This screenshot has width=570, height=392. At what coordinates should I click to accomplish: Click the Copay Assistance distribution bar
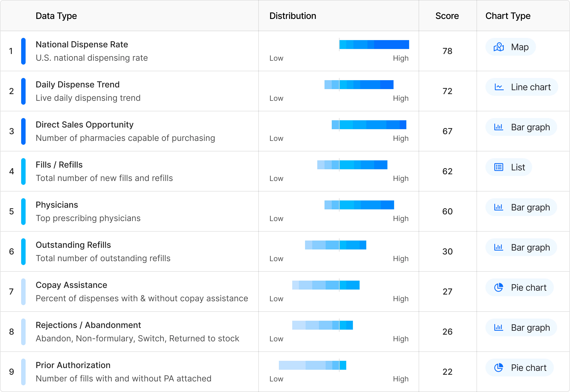[326, 285]
